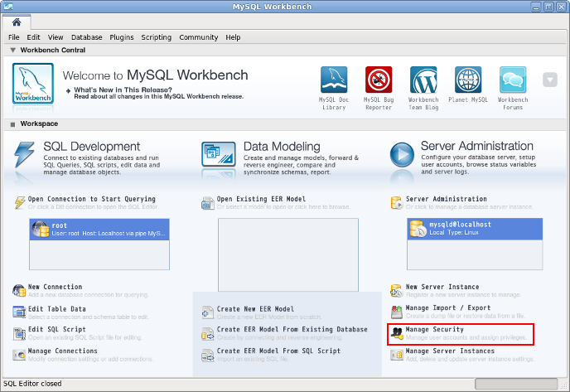The height and width of the screenshot is (392, 570).
Task: Click the EER From SQL Script icon
Action: coord(208,355)
